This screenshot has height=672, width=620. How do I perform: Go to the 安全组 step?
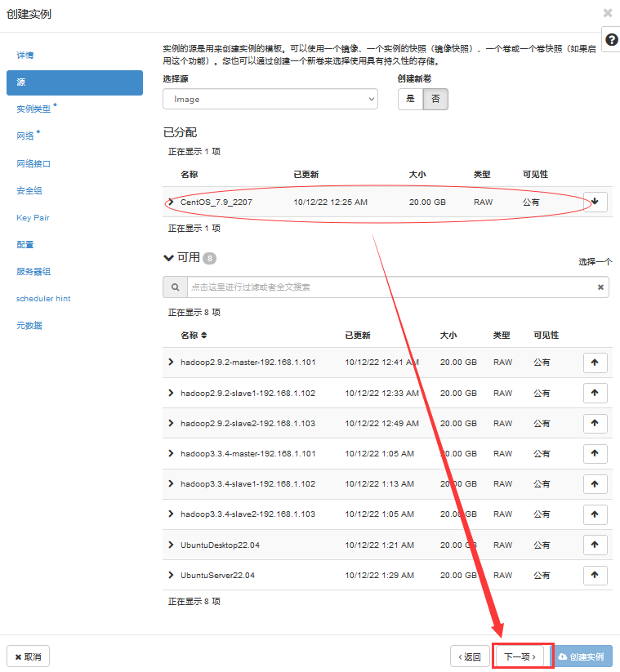click(x=29, y=191)
